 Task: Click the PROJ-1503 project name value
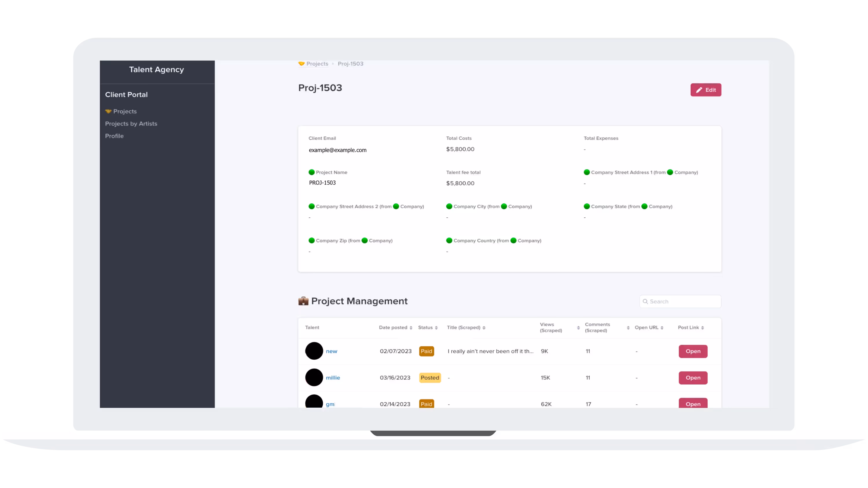[x=322, y=183]
